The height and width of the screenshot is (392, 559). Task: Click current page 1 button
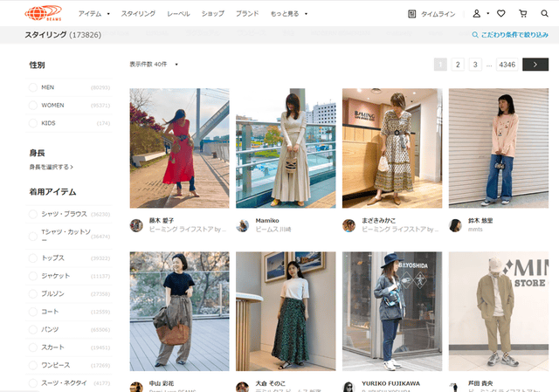440,65
